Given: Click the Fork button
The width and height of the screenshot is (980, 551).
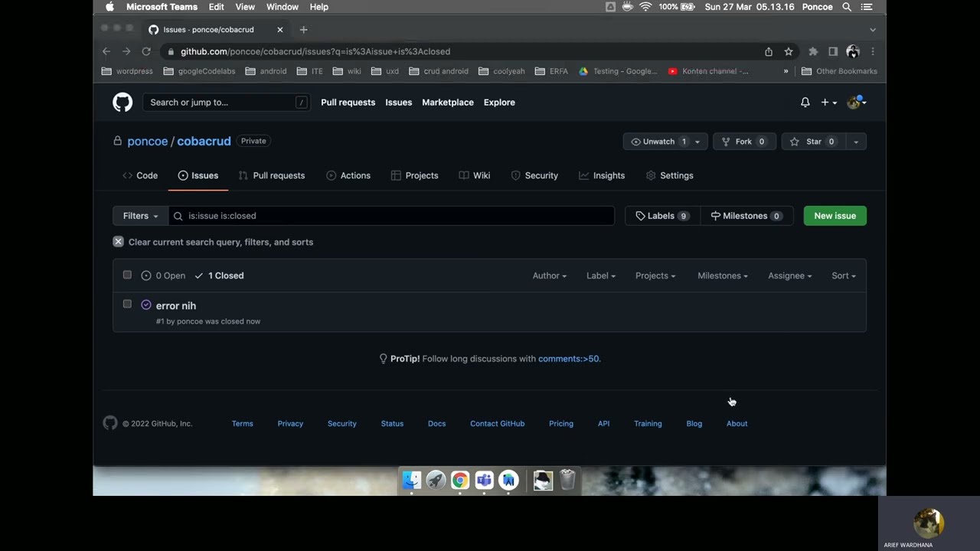Looking at the screenshot, I should [x=744, y=142].
